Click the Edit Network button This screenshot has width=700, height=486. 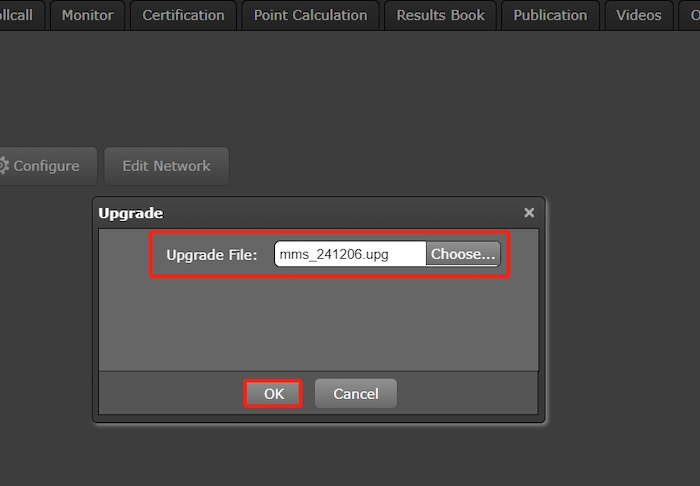tap(166, 166)
